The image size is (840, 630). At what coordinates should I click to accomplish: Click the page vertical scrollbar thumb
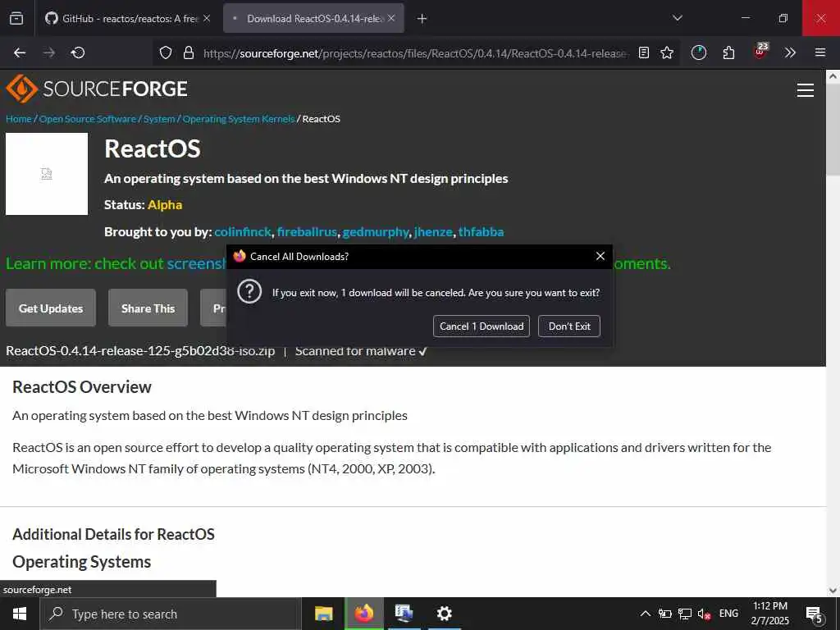pos(833,129)
